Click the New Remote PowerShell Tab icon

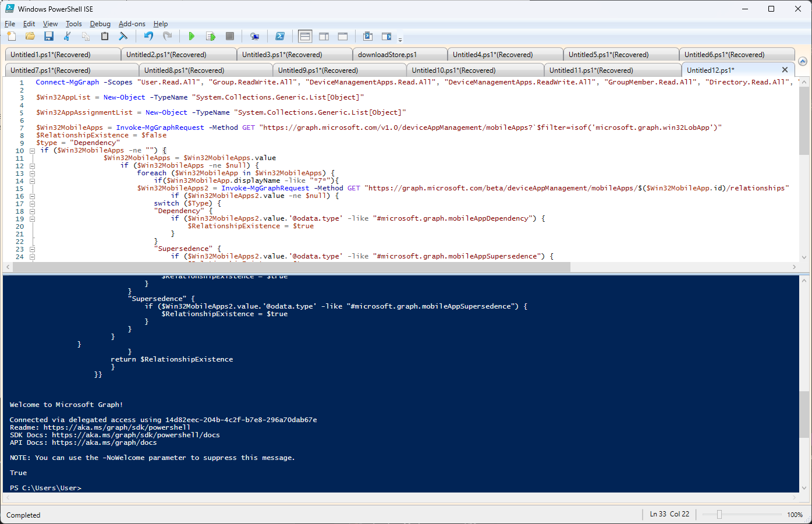(254, 36)
